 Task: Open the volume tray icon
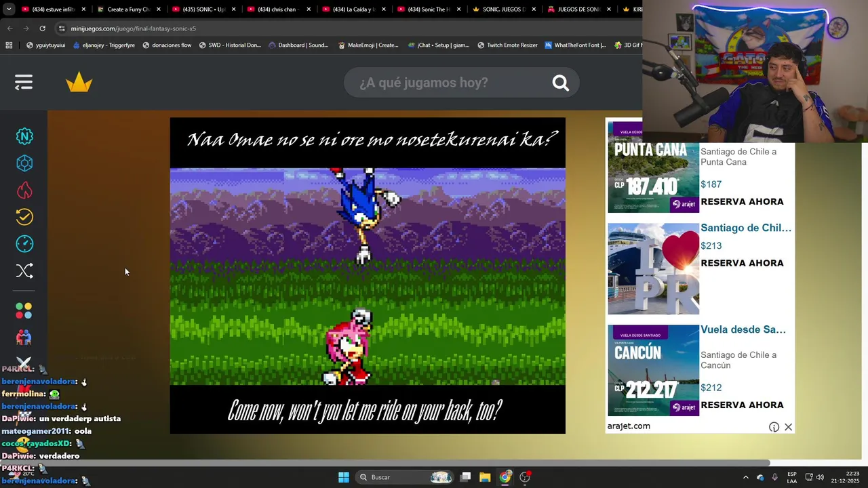coord(820,477)
